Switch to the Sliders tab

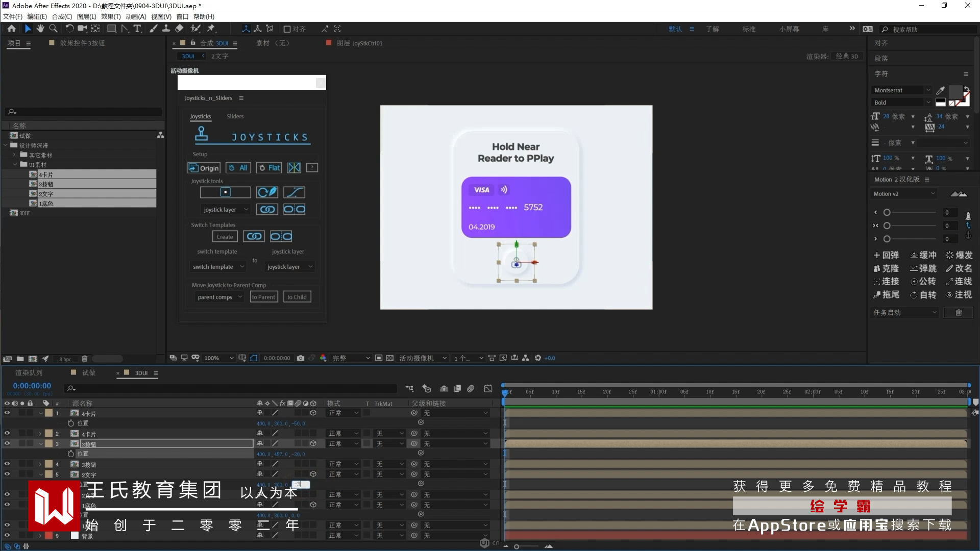click(x=235, y=116)
